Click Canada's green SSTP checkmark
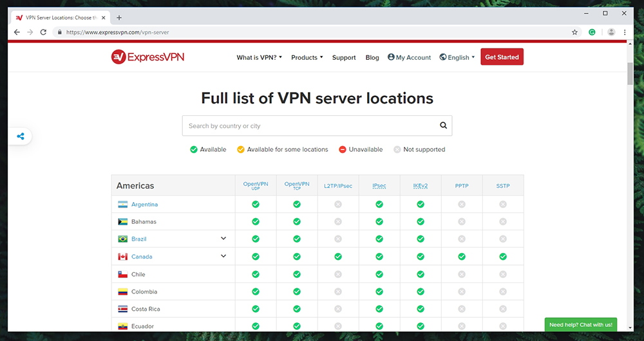The image size is (644, 341). click(x=503, y=257)
